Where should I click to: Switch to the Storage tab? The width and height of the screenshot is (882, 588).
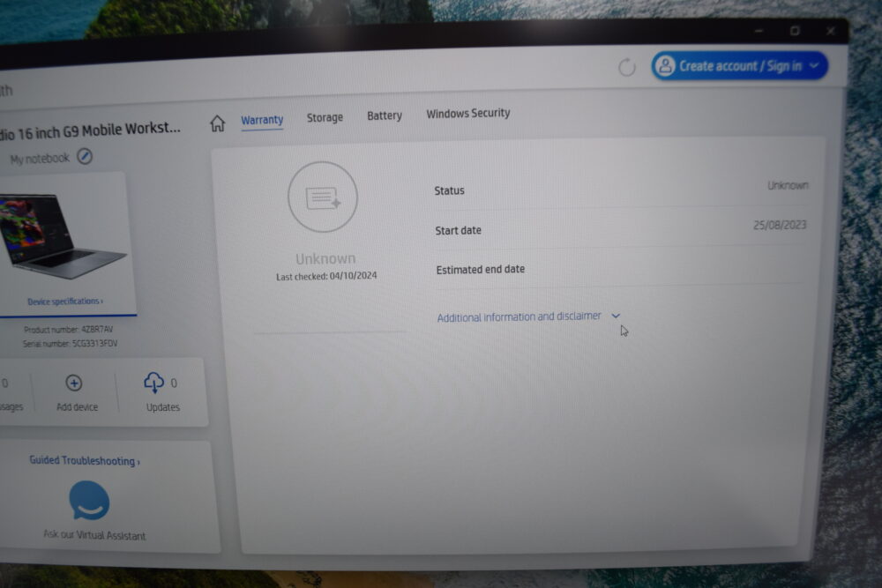pos(325,117)
